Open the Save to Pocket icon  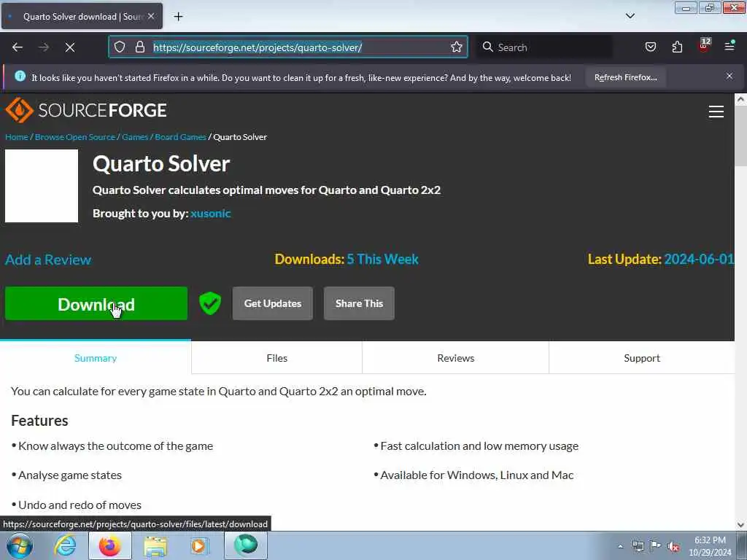click(x=650, y=47)
